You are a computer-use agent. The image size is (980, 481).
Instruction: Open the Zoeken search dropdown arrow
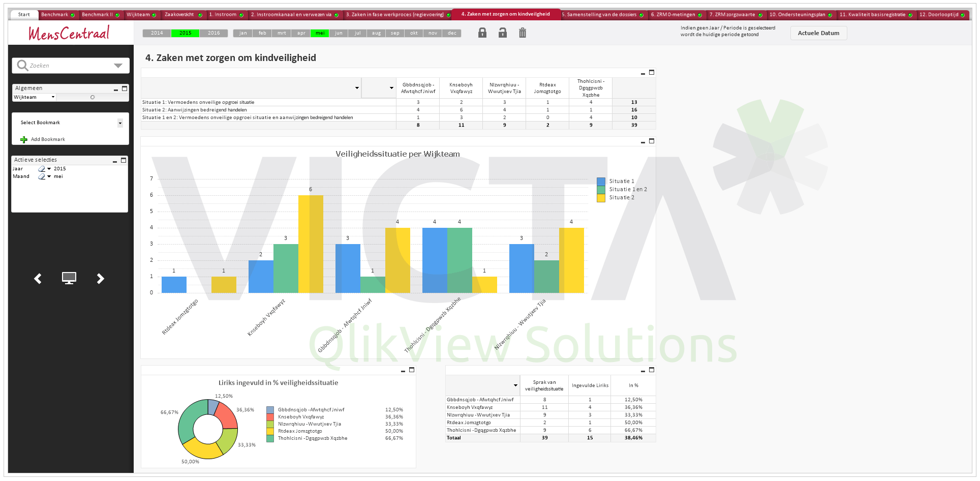[x=118, y=66]
